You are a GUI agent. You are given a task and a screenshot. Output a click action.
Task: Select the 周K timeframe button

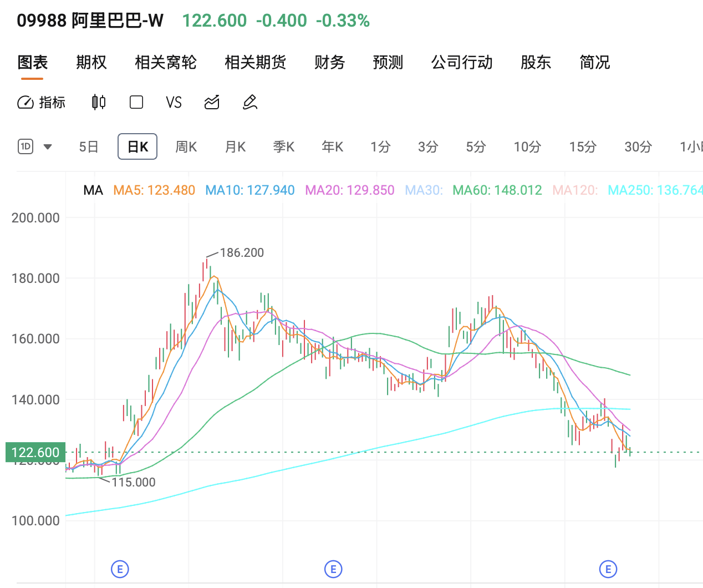[186, 146]
